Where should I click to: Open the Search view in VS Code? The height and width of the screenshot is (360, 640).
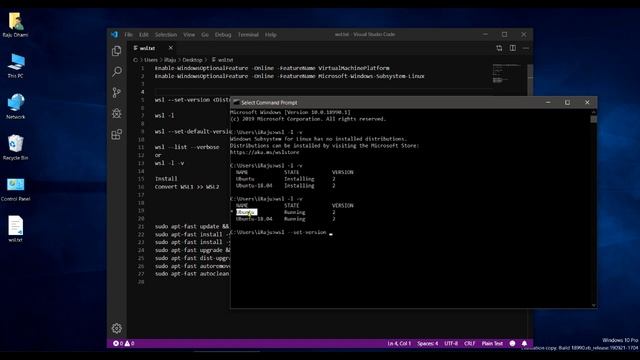point(117,71)
